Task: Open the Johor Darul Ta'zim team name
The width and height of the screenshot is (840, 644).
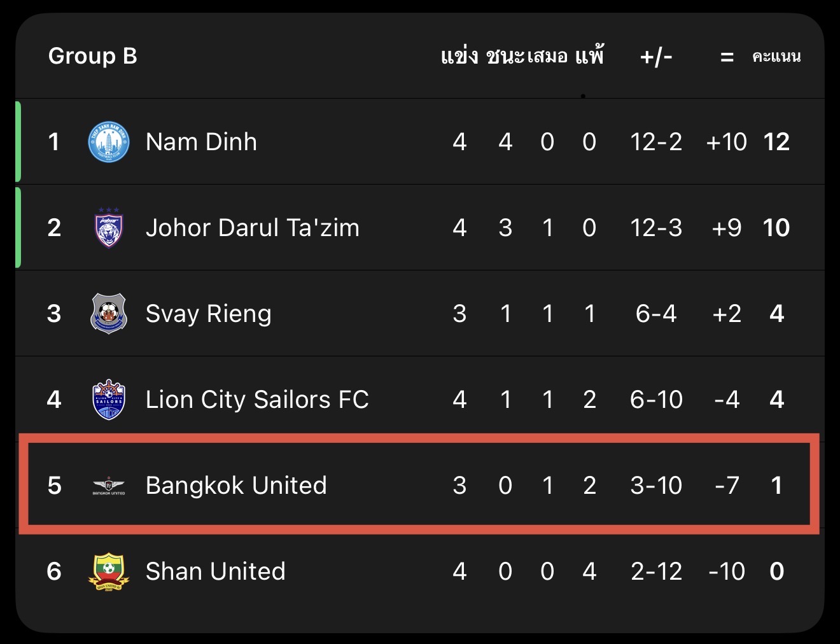Action: [252, 228]
